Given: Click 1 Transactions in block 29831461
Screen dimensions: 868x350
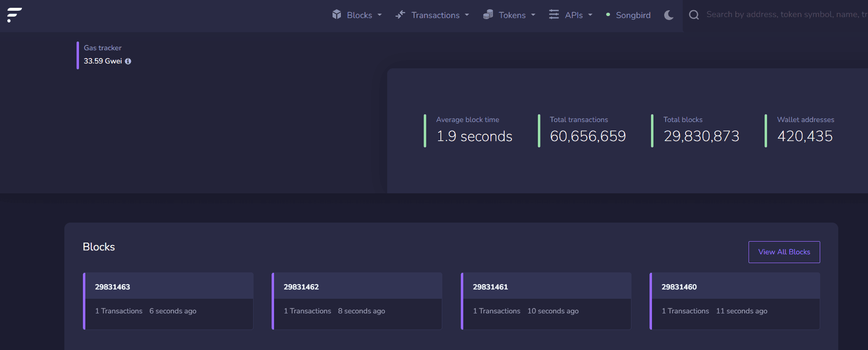Looking at the screenshot, I should click(496, 311).
